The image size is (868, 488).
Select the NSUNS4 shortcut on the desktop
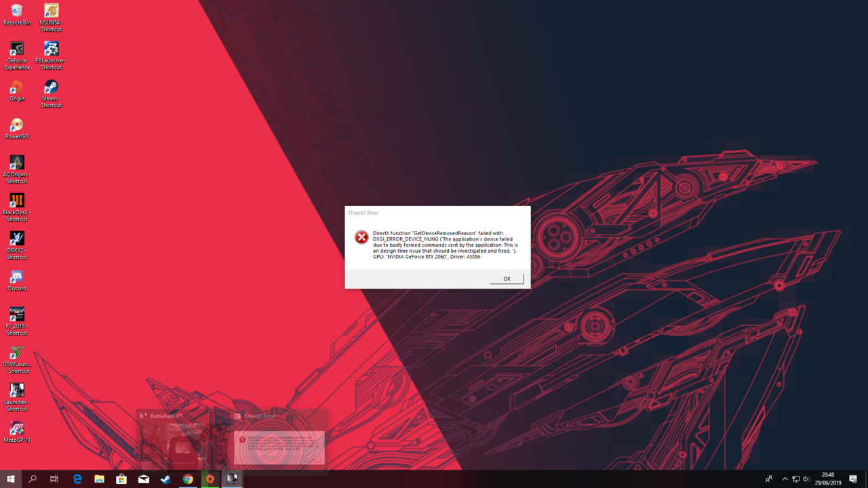tap(51, 18)
